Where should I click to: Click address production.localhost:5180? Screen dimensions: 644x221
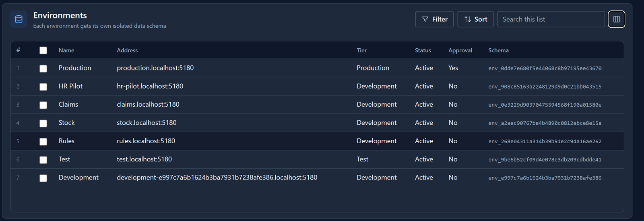click(x=155, y=68)
